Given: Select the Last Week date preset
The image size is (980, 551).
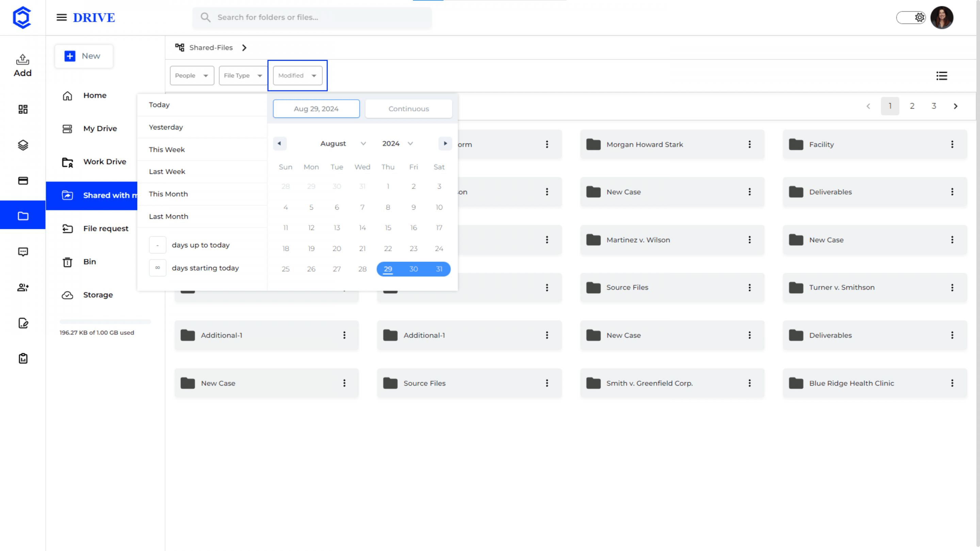Looking at the screenshot, I should (202, 171).
